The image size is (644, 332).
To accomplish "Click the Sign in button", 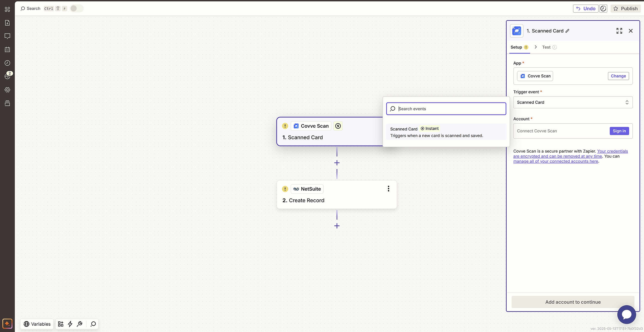I will tap(619, 131).
